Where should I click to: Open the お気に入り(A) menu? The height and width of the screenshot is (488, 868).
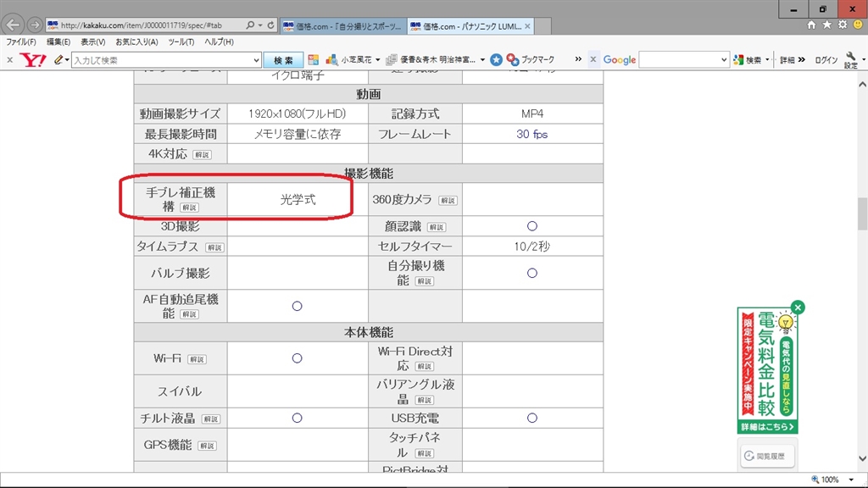[x=136, y=42]
